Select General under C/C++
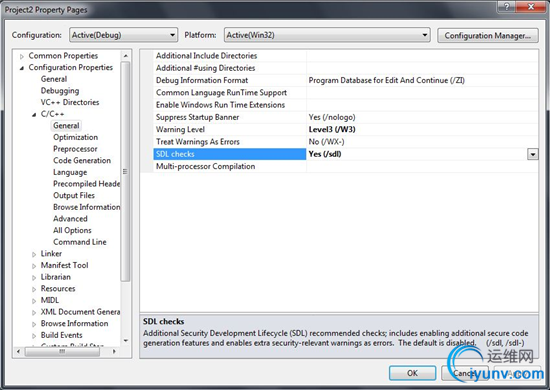Screen dimensions: 550x390 coord(66,126)
